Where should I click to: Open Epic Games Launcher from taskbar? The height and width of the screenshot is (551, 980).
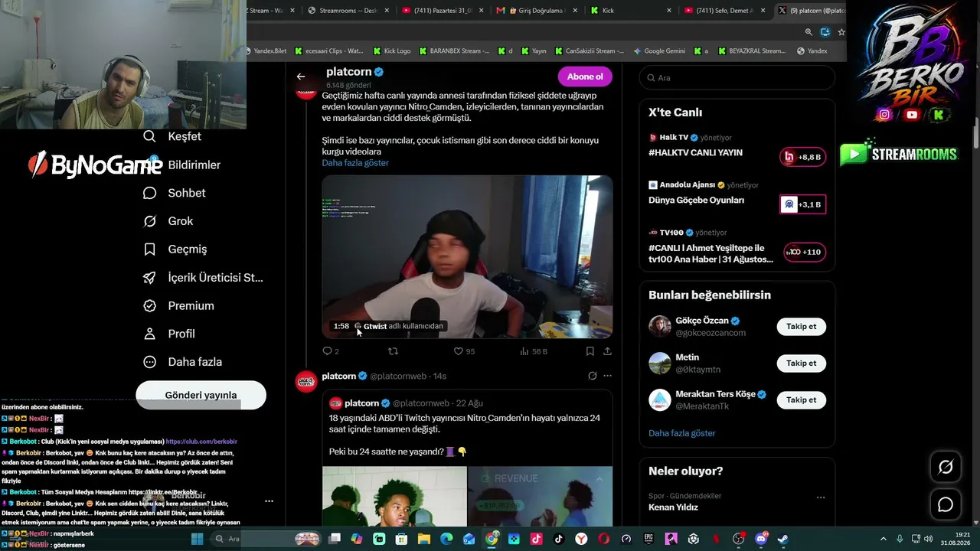648,539
